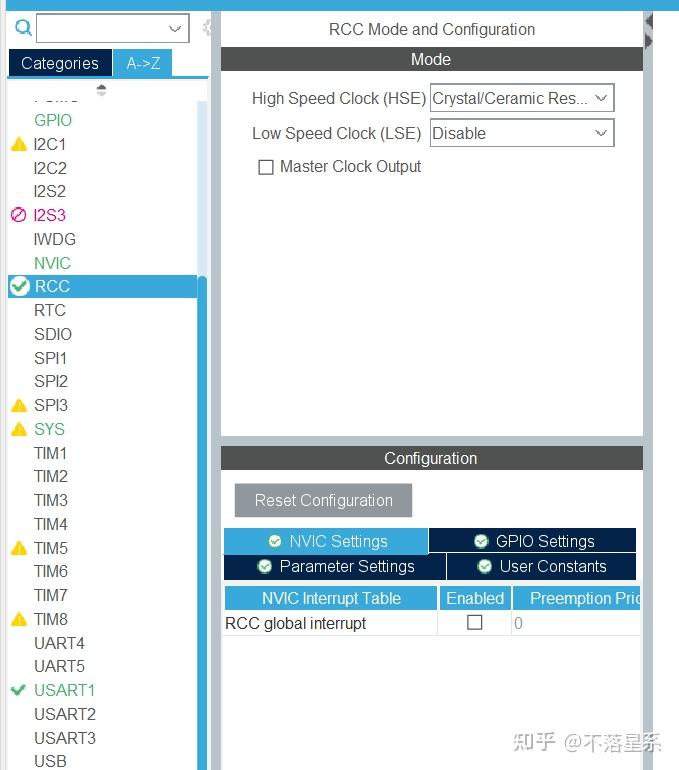Click Reset Configuration button

(324, 500)
